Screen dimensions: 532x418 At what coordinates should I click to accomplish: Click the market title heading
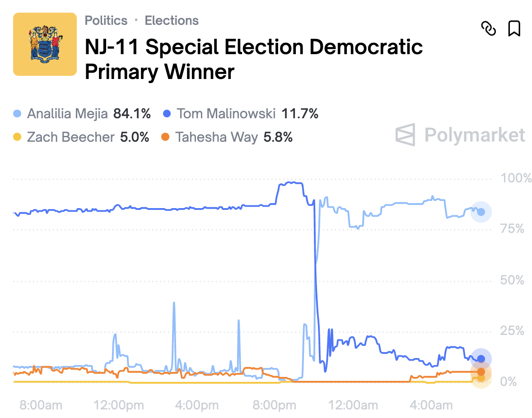[x=254, y=59]
